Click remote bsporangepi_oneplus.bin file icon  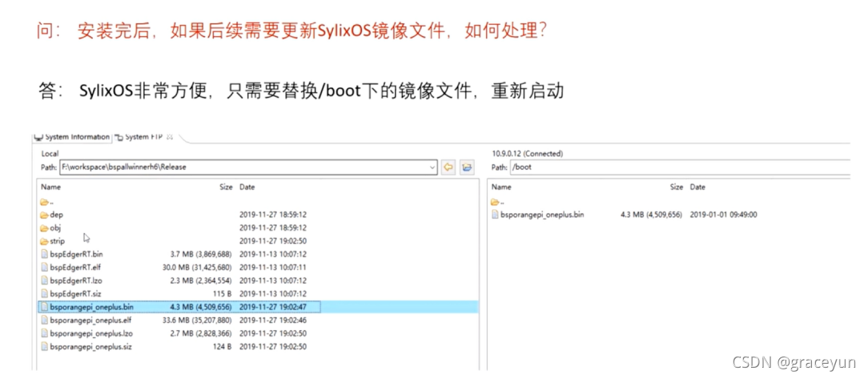click(496, 215)
